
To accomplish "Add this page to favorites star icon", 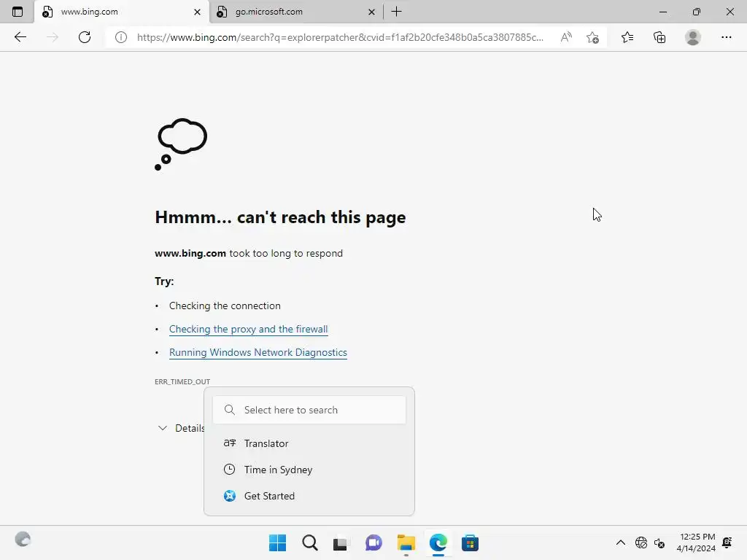I will point(592,37).
